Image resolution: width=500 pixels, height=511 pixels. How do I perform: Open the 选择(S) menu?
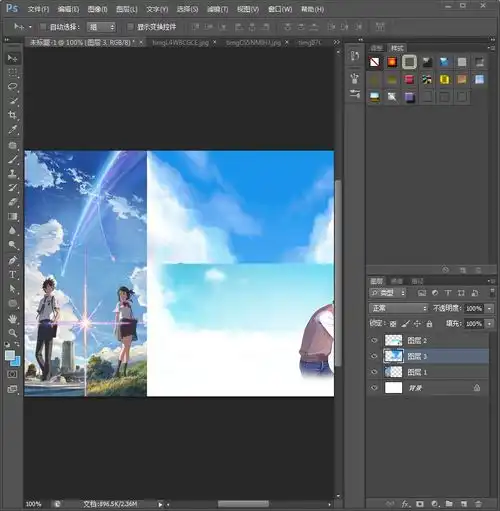187,9
